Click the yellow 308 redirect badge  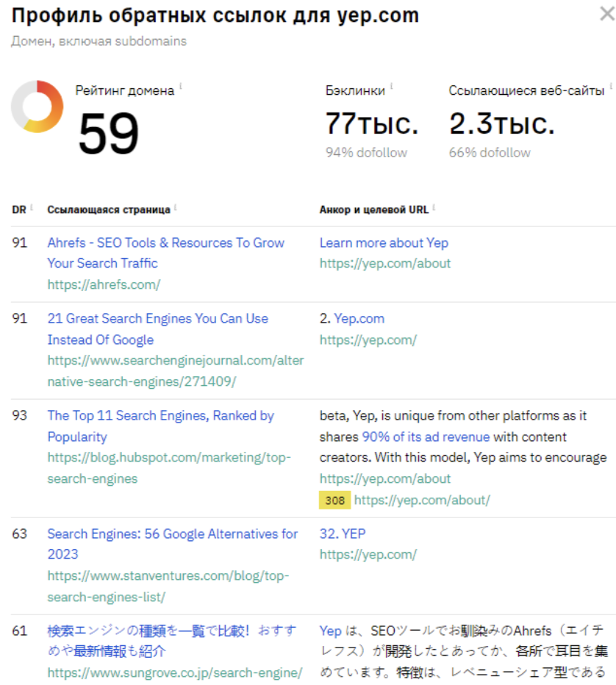coord(334,501)
